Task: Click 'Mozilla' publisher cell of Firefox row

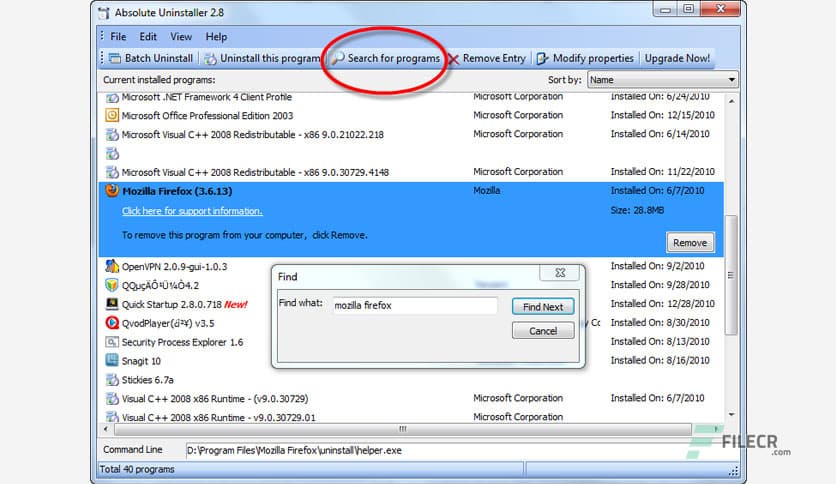Action: click(486, 190)
